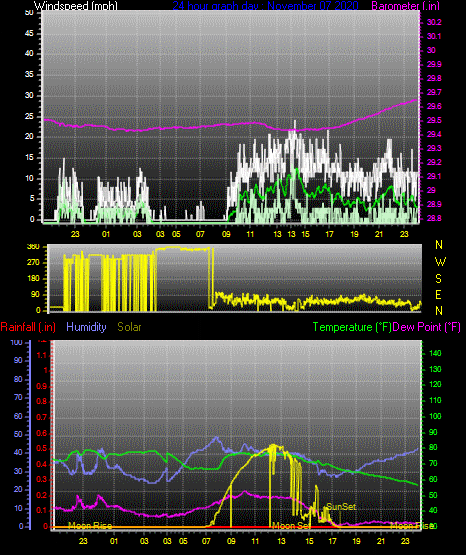Screen dimensions: 466x555
Task: Click the top "N" compass label beside 360
Action: pyautogui.click(x=439, y=245)
